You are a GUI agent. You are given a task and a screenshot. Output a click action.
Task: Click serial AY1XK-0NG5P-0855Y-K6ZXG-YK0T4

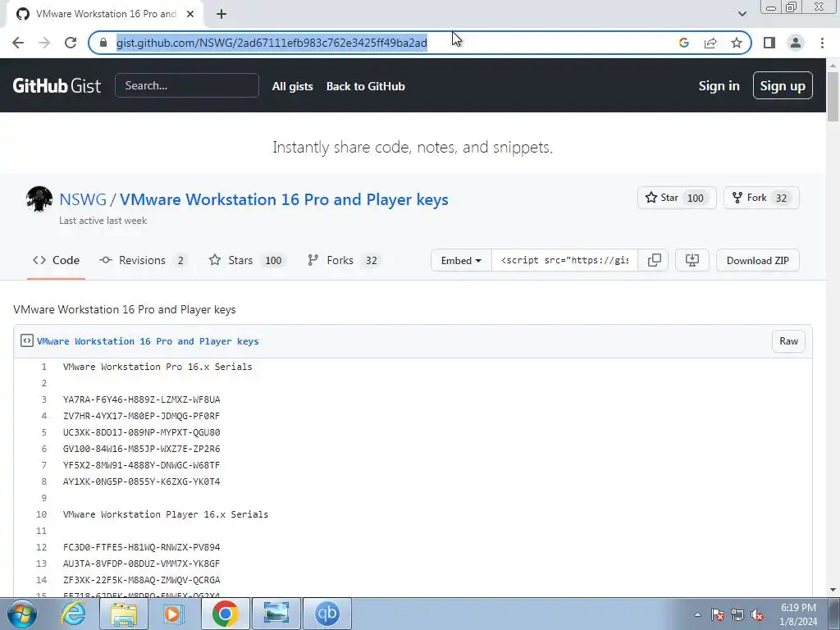(141, 482)
